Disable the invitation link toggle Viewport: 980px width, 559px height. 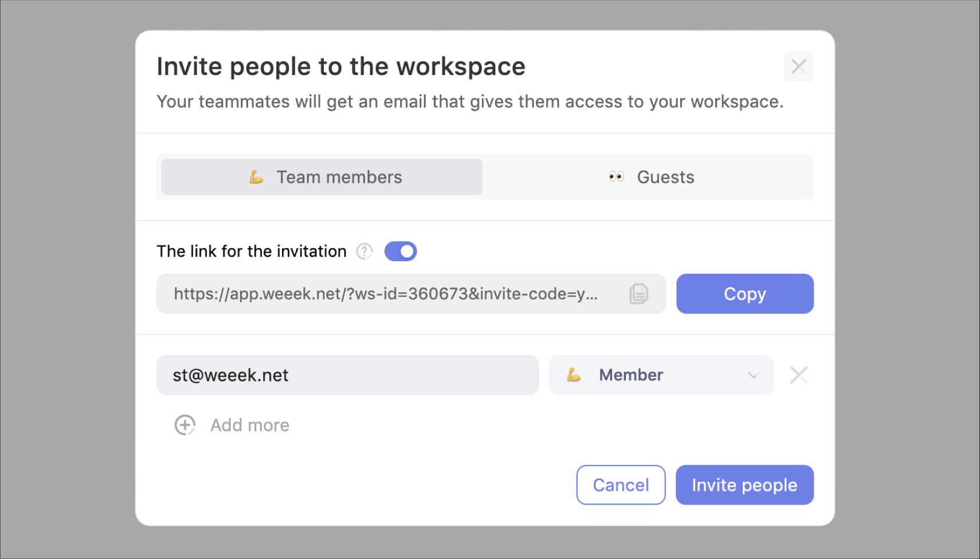click(x=401, y=251)
